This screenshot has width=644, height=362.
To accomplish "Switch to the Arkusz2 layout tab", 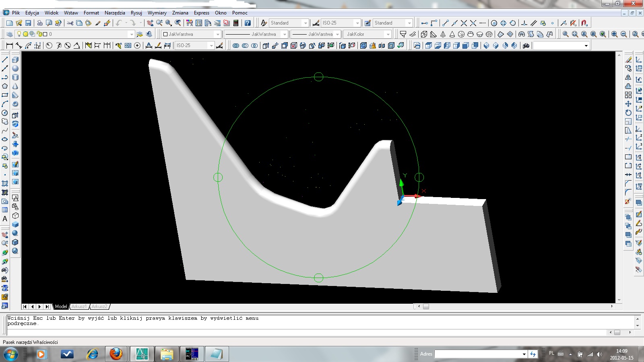I will [x=99, y=306].
